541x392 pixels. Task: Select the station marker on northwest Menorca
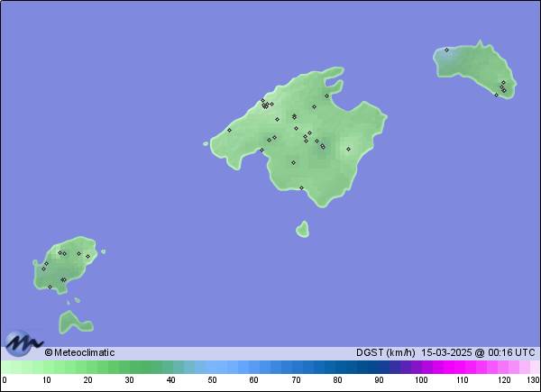click(x=446, y=50)
